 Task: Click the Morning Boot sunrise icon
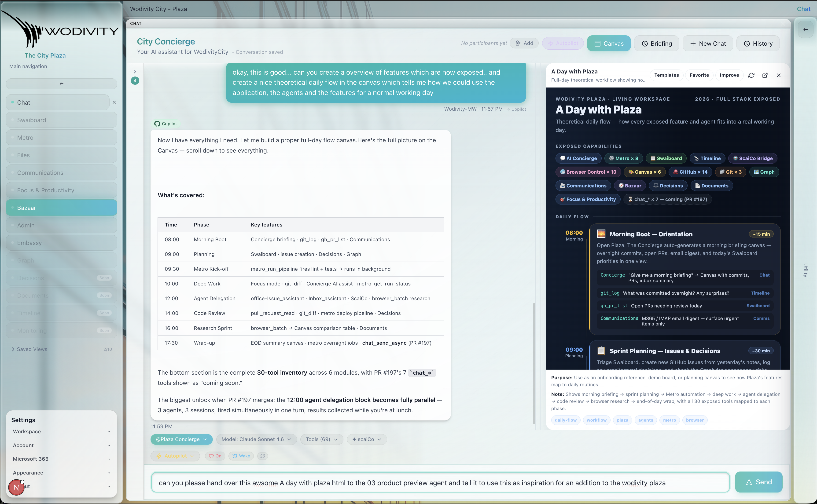point(601,234)
